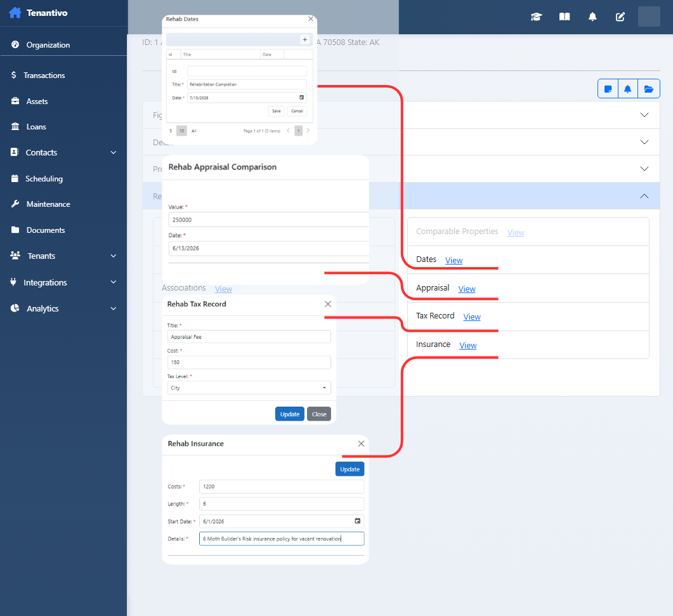
Task: Go to next page in Rehab Dates pager
Action: [308, 131]
